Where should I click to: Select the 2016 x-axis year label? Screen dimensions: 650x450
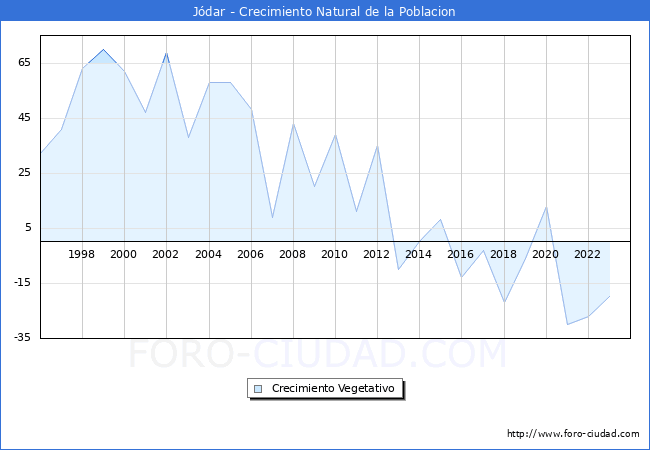click(x=460, y=254)
